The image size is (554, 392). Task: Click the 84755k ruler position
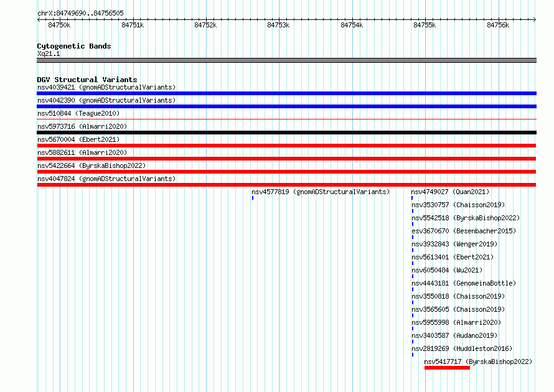425,25
